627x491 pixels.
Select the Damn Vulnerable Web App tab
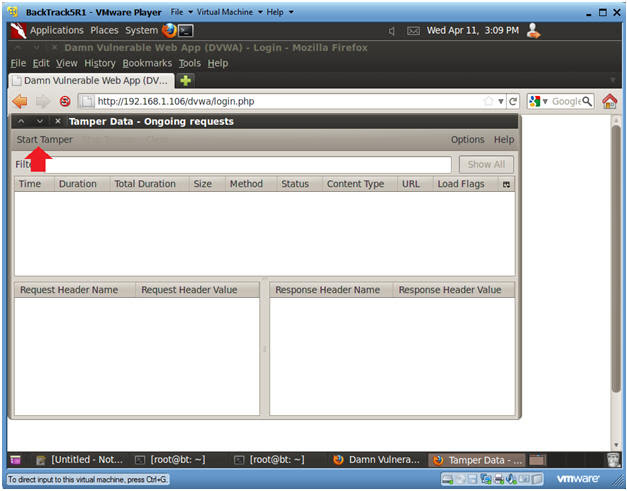click(92, 81)
